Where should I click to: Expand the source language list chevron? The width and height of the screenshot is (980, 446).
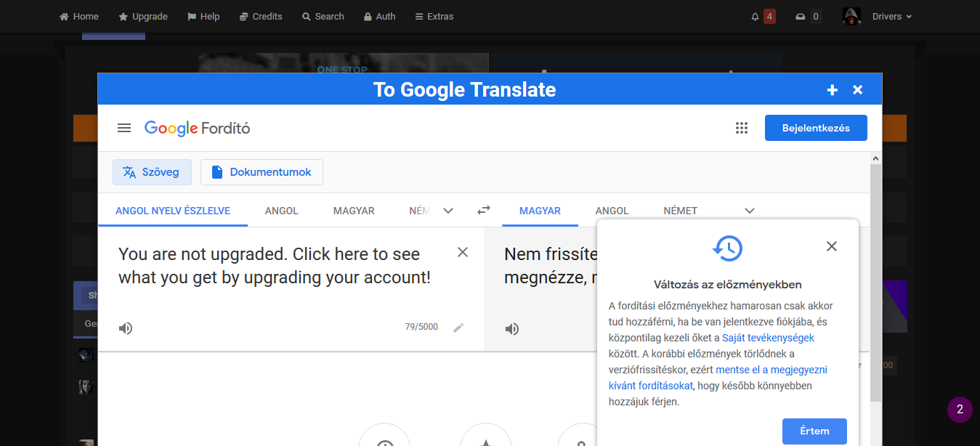coord(448,211)
